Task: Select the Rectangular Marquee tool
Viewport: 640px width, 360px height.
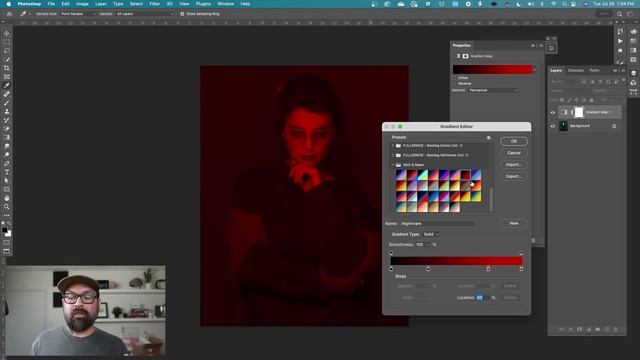Action: [7, 42]
